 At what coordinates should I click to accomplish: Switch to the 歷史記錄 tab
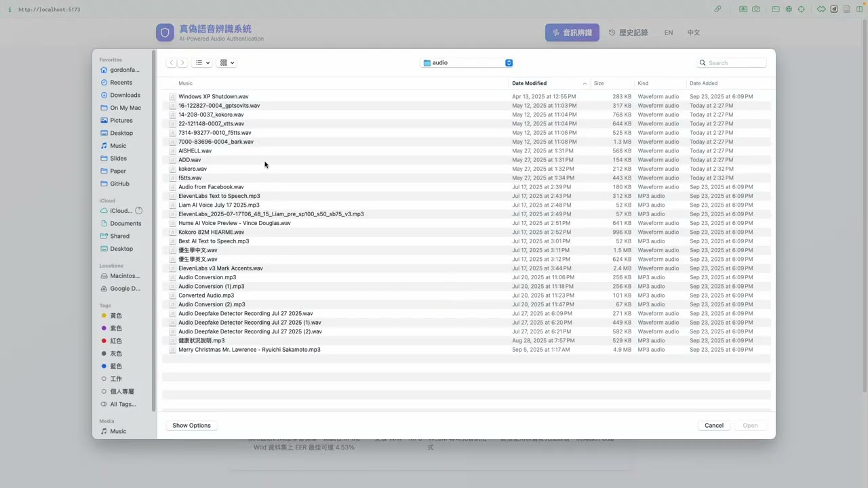[628, 33]
